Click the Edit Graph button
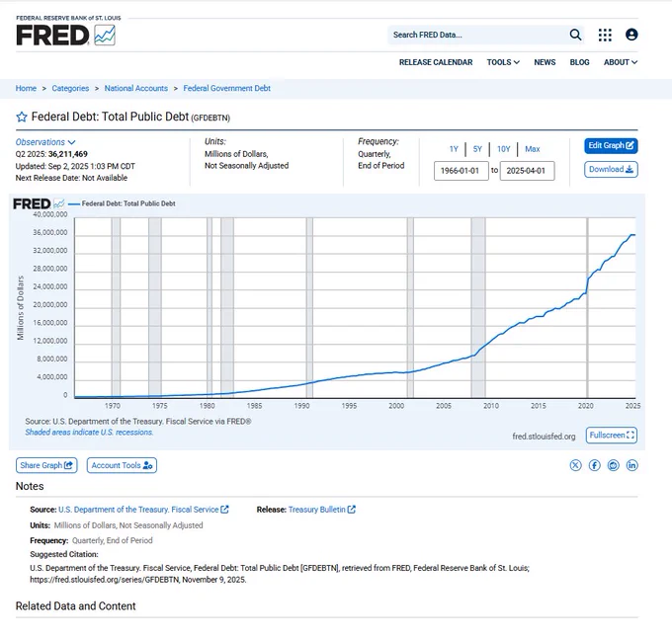Image resolution: width=672 pixels, height=638 pixels. tap(611, 145)
